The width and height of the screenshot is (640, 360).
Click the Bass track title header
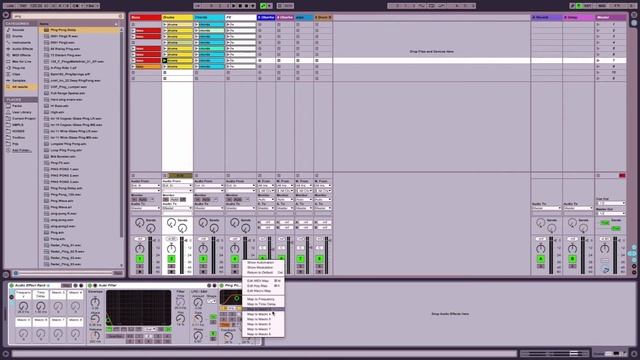point(146,17)
